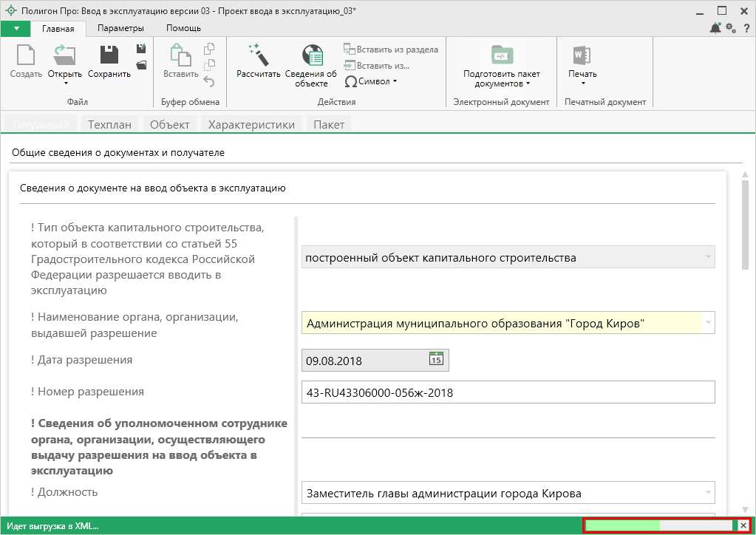Expand the Должность combo box
This screenshot has width=756, height=535.
click(x=709, y=492)
